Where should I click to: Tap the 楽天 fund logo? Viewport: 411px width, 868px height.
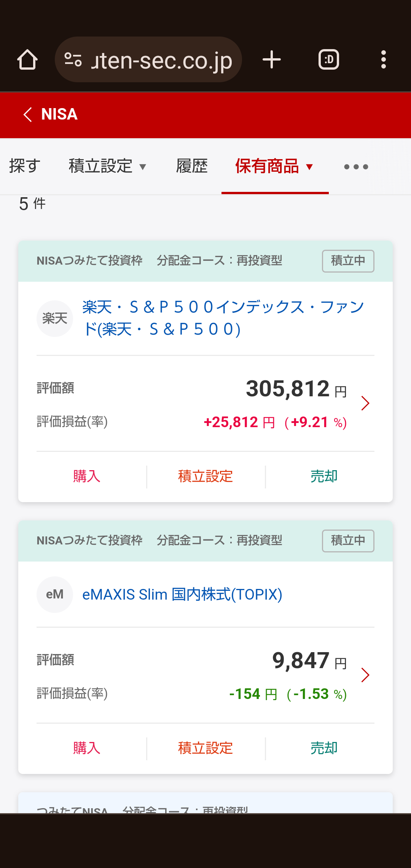click(55, 319)
